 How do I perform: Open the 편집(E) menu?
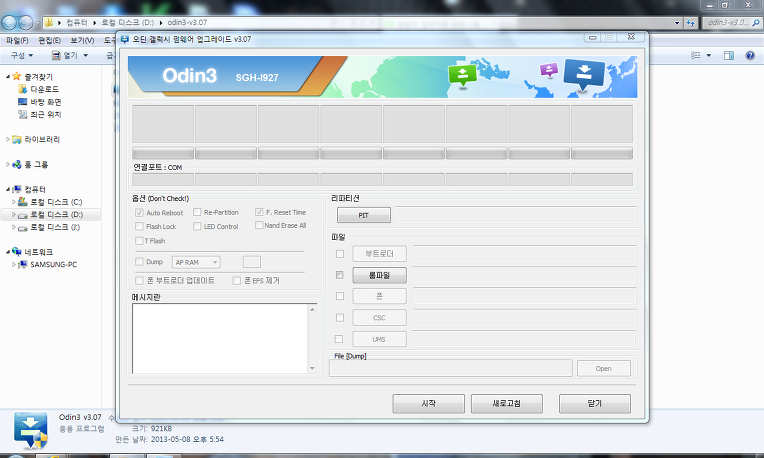(50, 40)
